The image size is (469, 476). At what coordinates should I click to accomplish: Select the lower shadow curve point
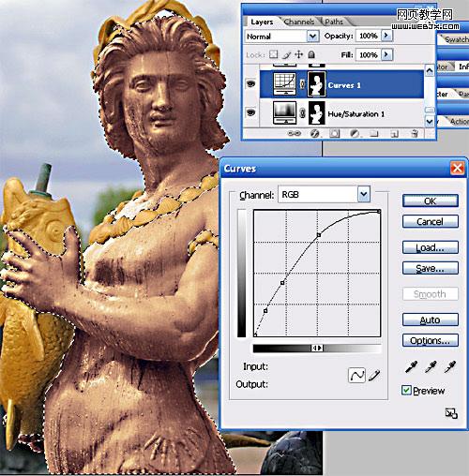265,311
